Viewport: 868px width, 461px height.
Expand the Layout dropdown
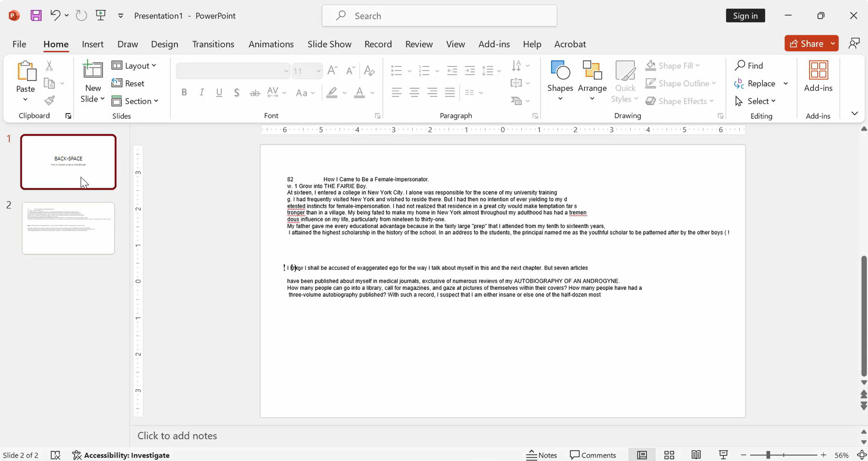pyautogui.click(x=134, y=66)
